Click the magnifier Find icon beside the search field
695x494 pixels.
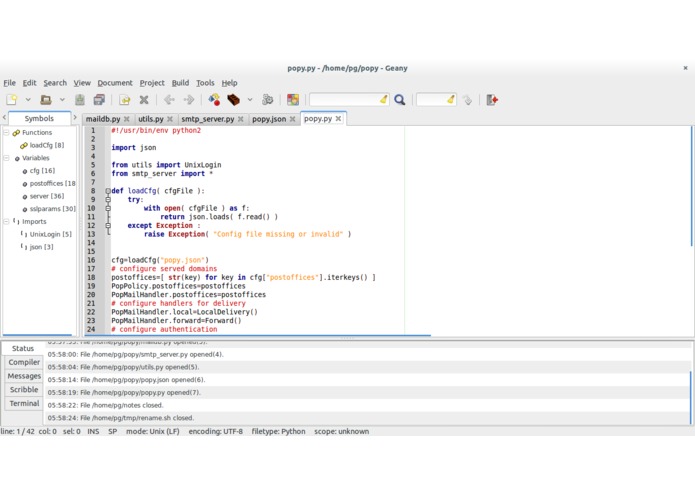click(x=400, y=100)
